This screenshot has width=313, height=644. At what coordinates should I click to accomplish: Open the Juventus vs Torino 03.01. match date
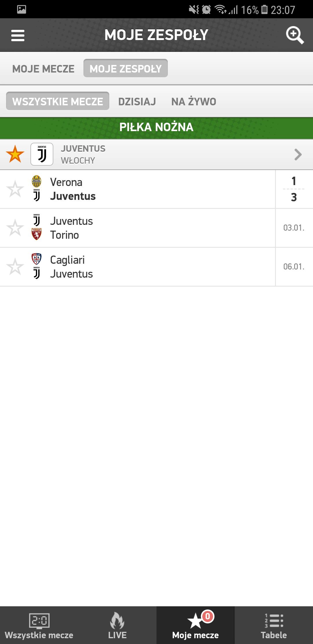tap(294, 228)
